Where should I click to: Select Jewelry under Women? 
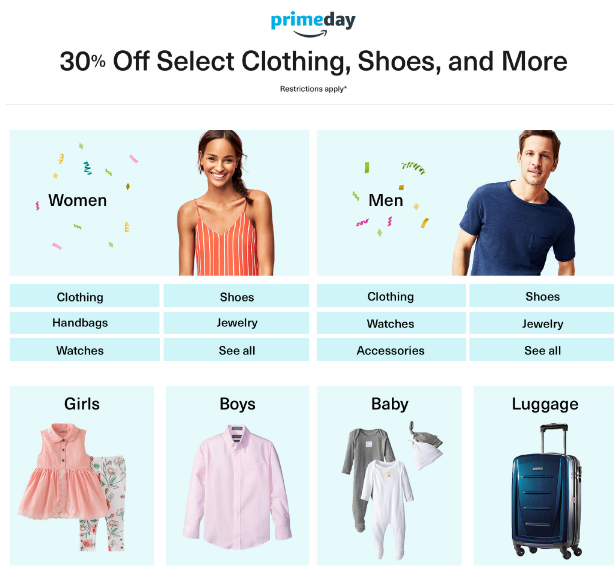pyautogui.click(x=236, y=323)
